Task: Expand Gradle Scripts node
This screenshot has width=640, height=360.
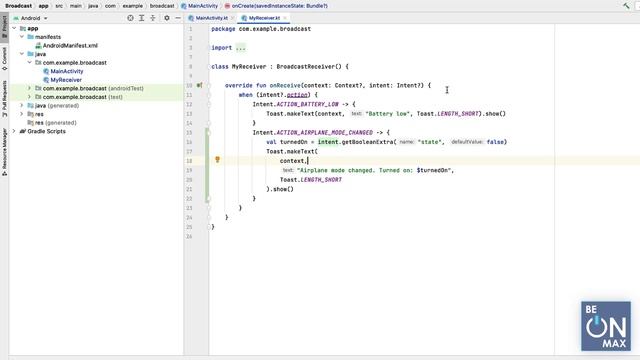Action: point(14,131)
